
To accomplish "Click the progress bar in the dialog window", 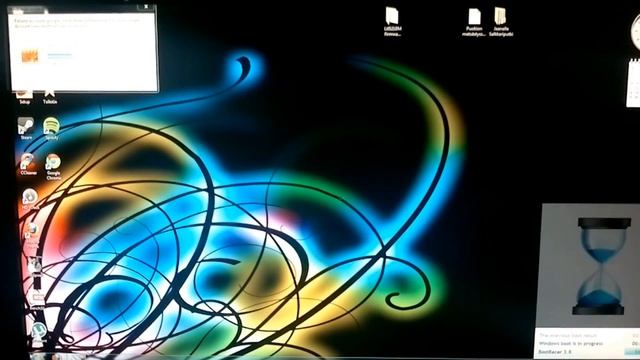I will [x=60, y=55].
